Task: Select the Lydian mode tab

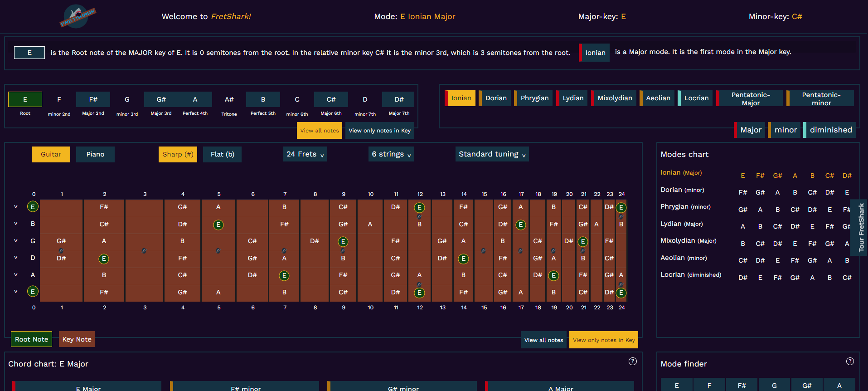Action: tap(572, 98)
